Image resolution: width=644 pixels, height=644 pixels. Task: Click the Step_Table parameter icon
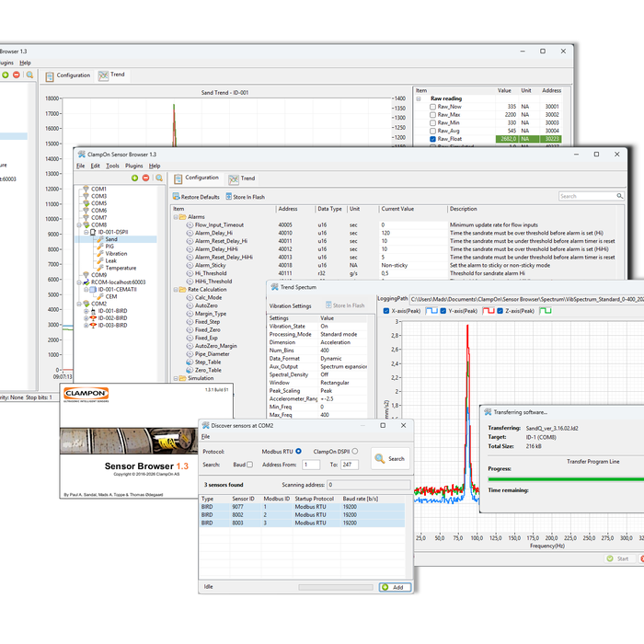(x=190, y=362)
